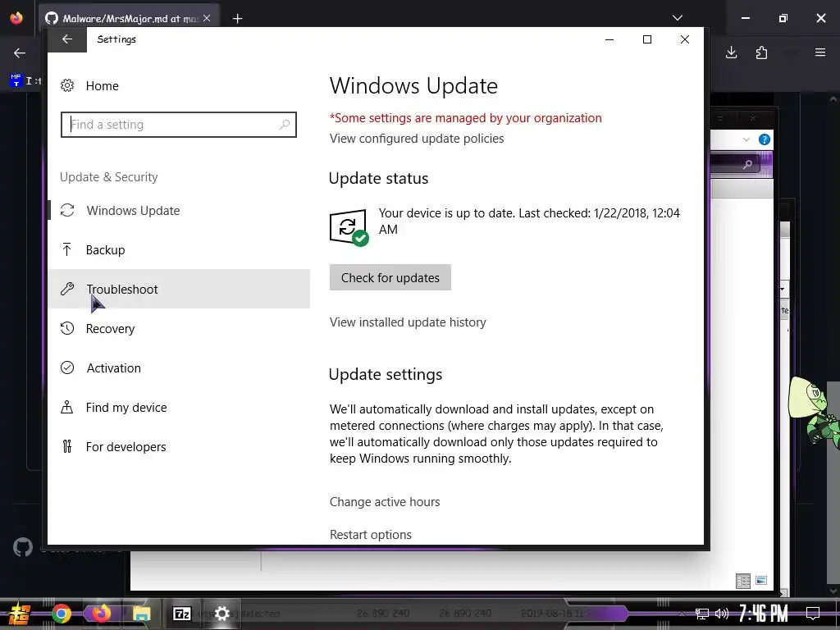Viewport: 840px width, 630px height.
Task: Open Firefox extensions puzzle icon
Action: tap(761, 52)
